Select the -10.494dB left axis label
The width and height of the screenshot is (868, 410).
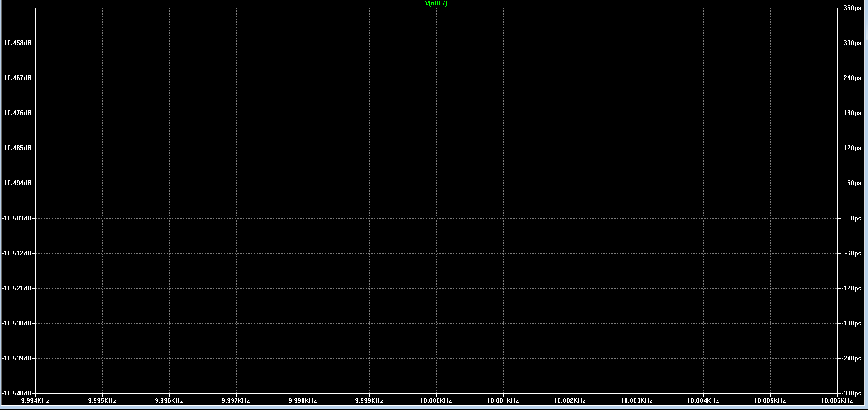point(17,183)
